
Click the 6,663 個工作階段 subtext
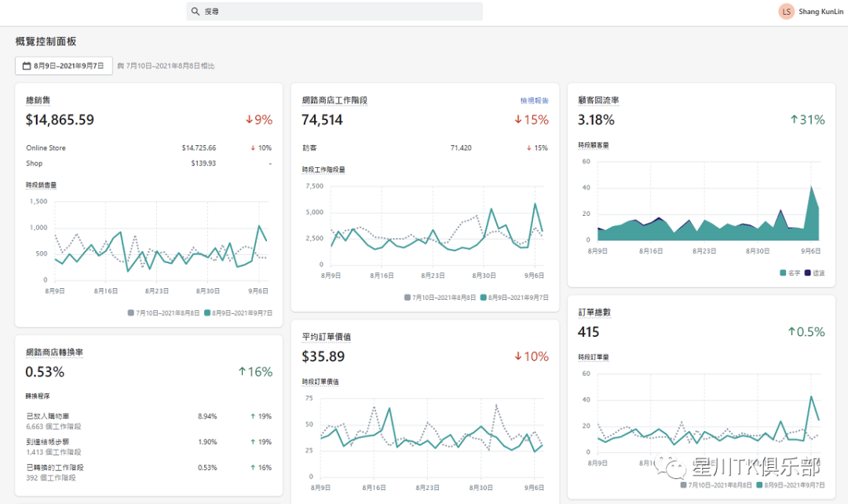(x=53, y=426)
